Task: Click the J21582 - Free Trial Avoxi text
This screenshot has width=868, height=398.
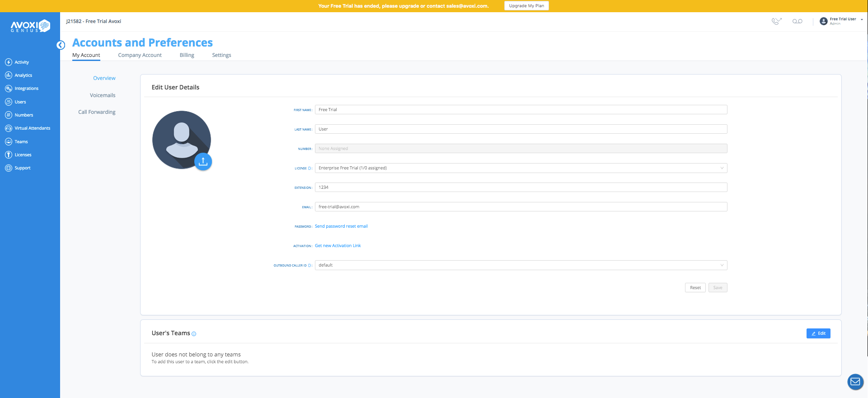Action: (x=94, y=21)
